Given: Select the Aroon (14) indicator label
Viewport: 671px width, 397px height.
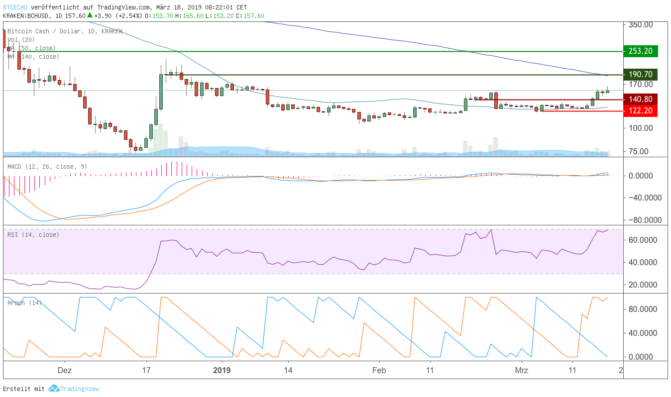Looking at the screenshot, I should (24, 302).
